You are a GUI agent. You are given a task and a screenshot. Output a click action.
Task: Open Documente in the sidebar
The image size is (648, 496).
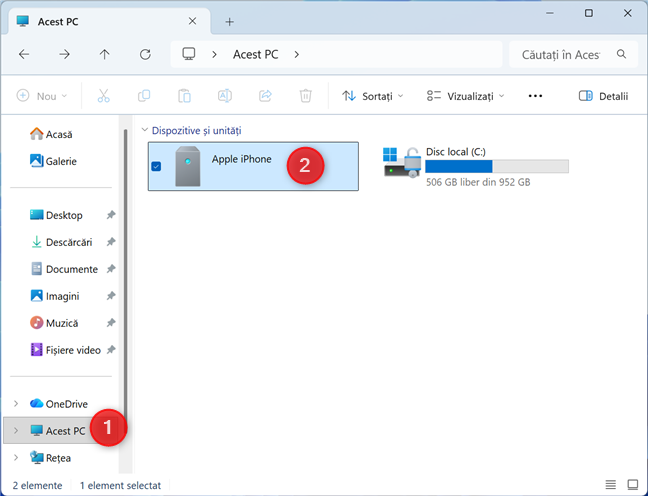(64, 269)
